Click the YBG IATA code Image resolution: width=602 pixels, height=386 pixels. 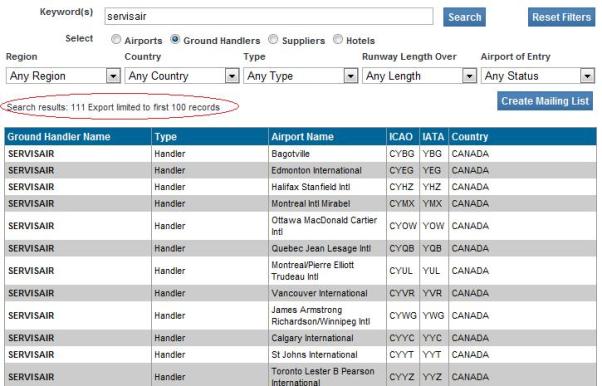[432, 154]
